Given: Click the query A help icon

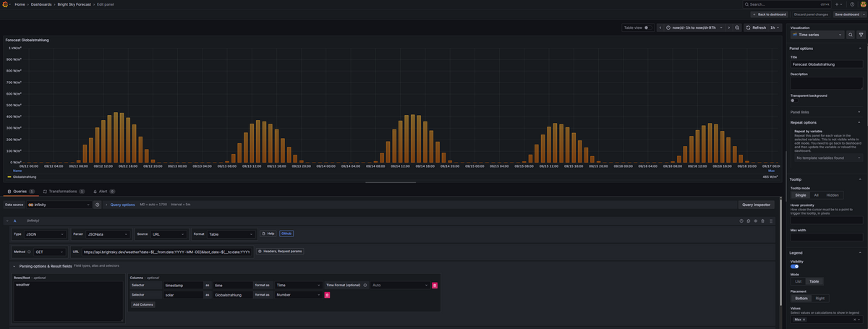Looking at the screenshot, I should point(741,221).
